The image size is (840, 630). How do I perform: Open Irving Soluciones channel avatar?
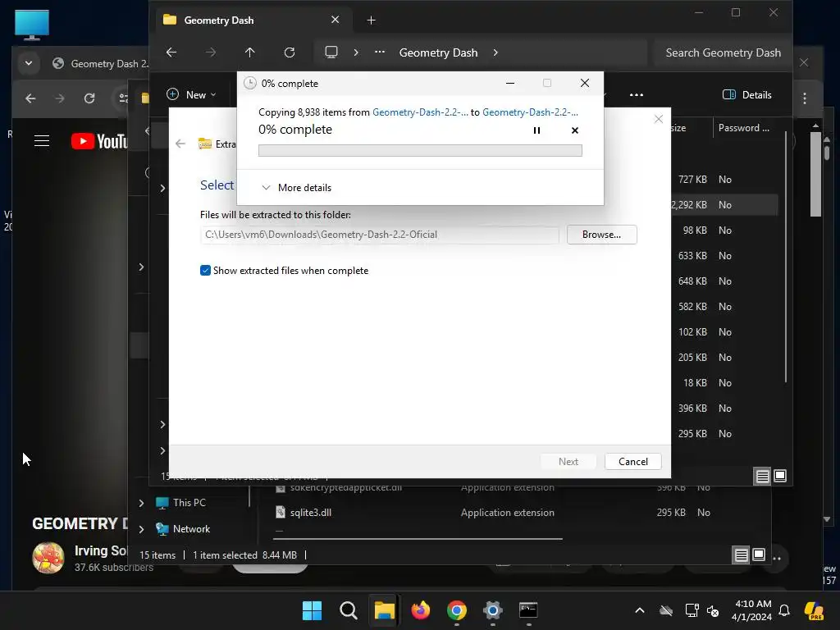click(x=48, y=558)
